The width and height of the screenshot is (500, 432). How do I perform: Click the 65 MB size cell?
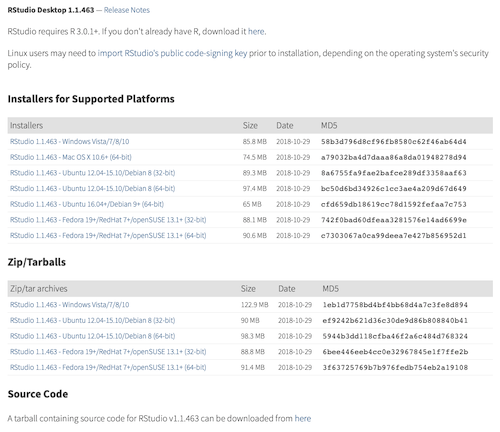[252, 204]
